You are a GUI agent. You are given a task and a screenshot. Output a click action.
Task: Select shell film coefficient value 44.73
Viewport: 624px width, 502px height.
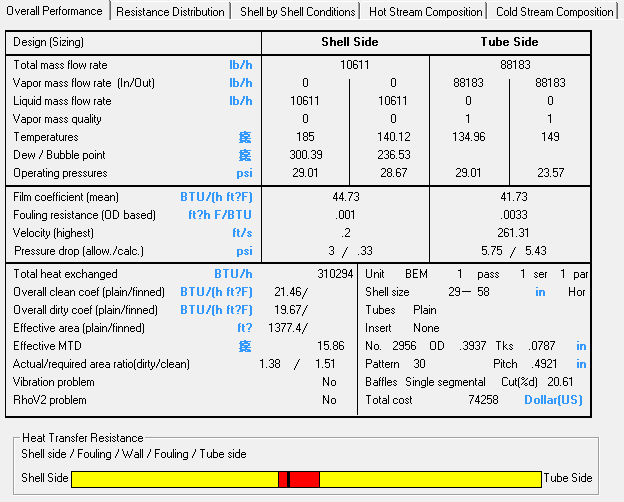(346, 197)
